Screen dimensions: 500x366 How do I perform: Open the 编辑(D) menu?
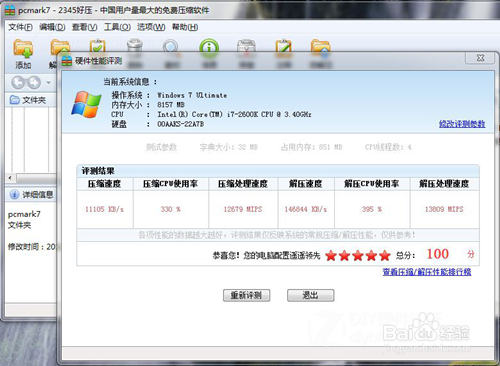[x=52, y=27]
